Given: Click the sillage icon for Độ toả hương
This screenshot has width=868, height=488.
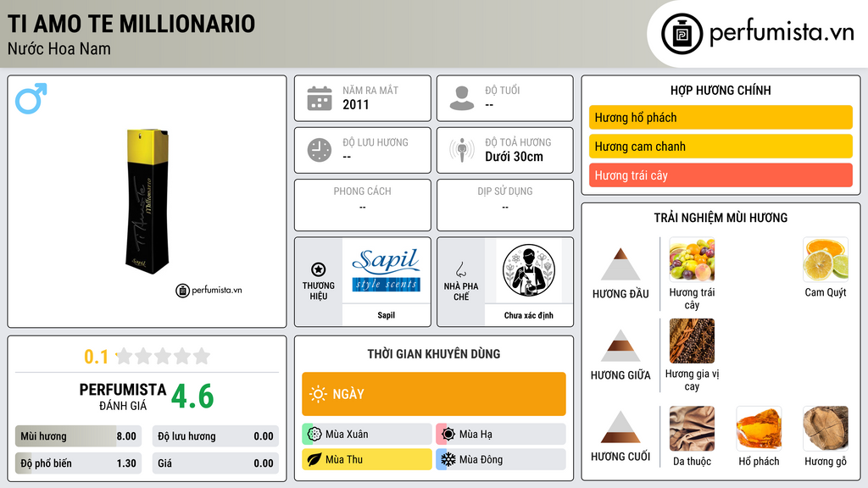Looking at the screenshot, I should point(462,150).
